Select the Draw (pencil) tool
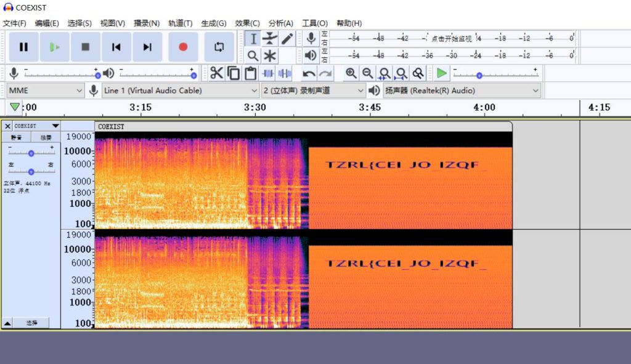The height and width of the screenshot is (364, 631). pyautogui.click(x=287, y=39)
